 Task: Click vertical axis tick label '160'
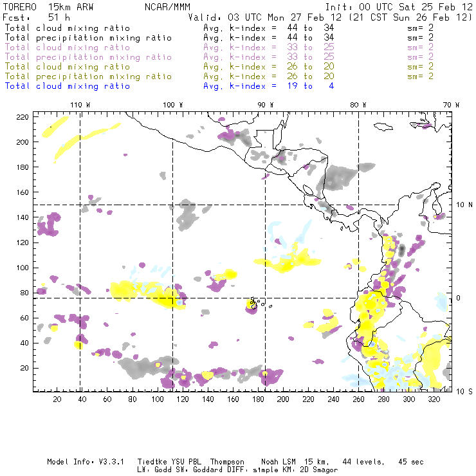pos(23,192)
